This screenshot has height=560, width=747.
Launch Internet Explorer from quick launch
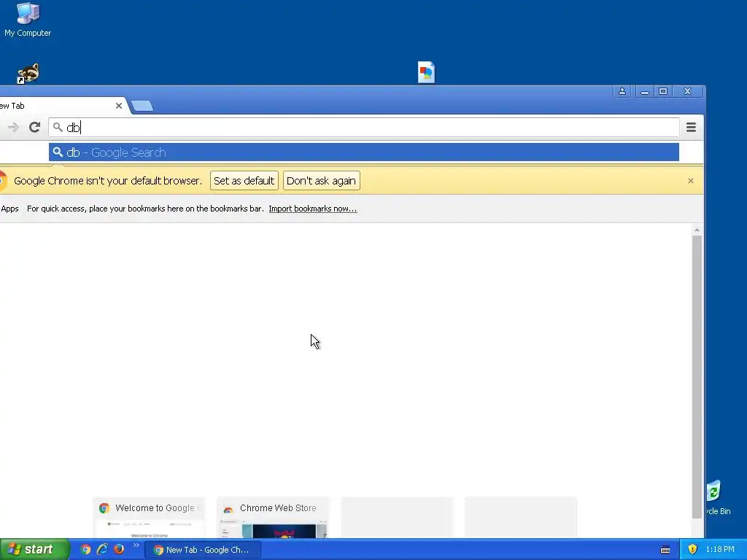point(102,549)
